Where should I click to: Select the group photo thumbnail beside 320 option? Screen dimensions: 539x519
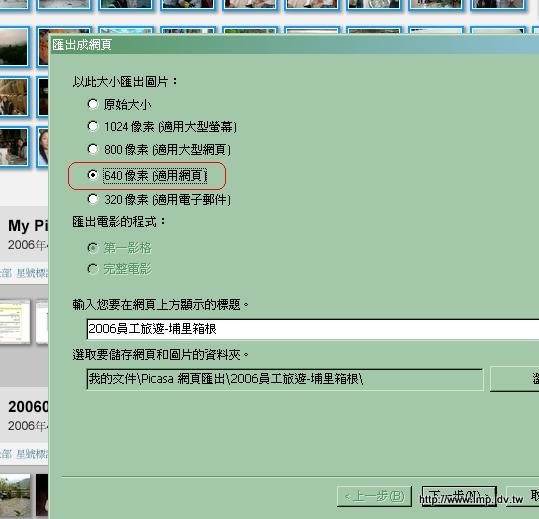13,147
